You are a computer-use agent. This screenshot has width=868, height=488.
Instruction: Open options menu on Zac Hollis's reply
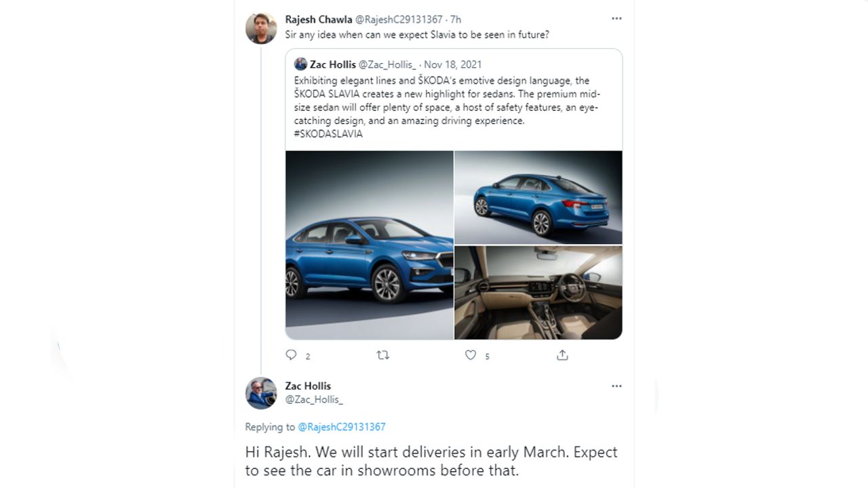[x=616, y=386]
